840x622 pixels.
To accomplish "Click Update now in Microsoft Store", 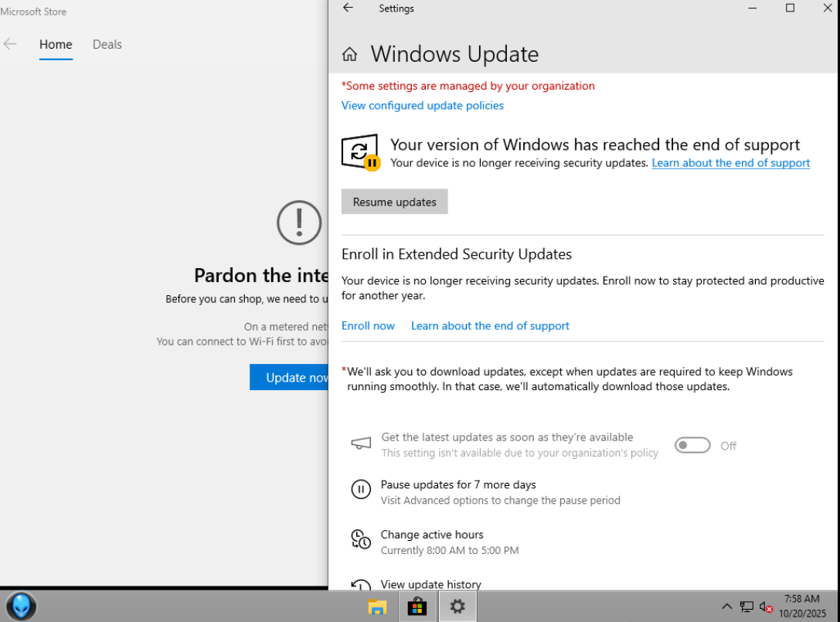I will pyautogui.click(x=289, y=377).
